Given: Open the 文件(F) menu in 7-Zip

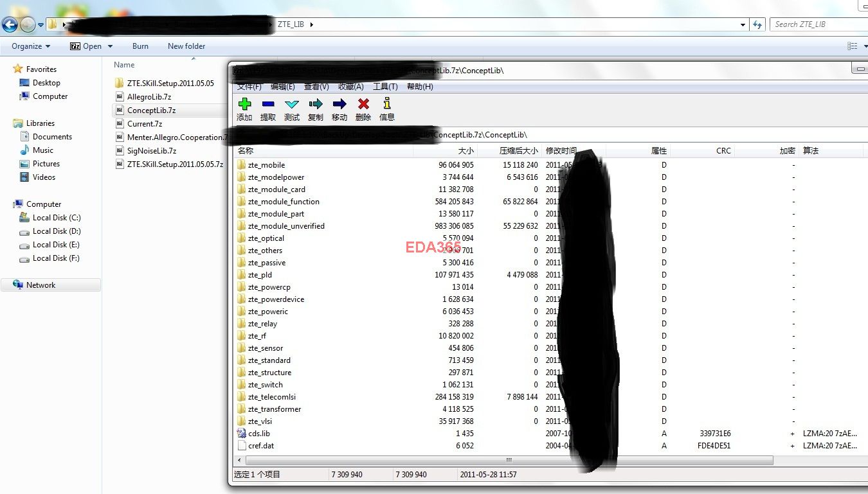Looking at the screenshot, I should click(249, 87).
